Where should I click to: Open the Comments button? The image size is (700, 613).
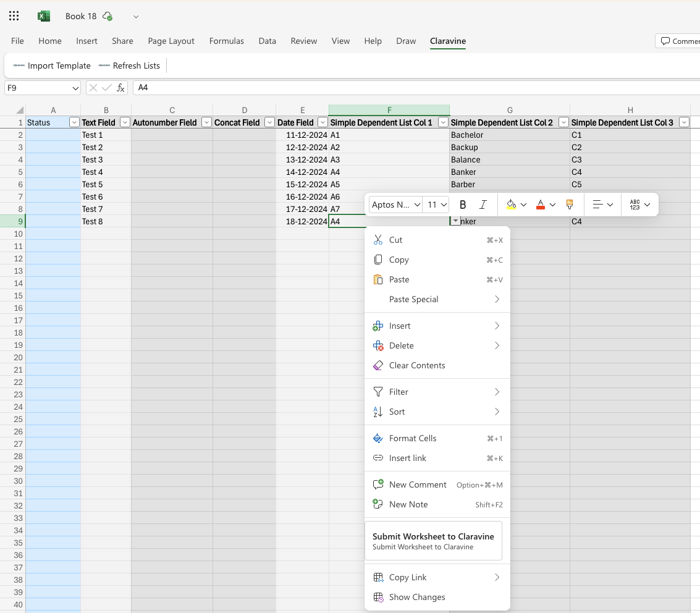[x=678, y=41]
